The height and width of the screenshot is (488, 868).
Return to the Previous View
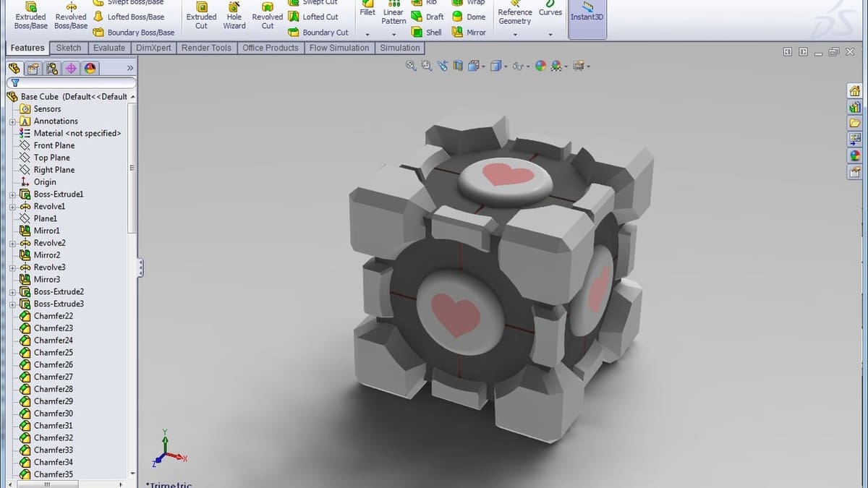(442, 66)
